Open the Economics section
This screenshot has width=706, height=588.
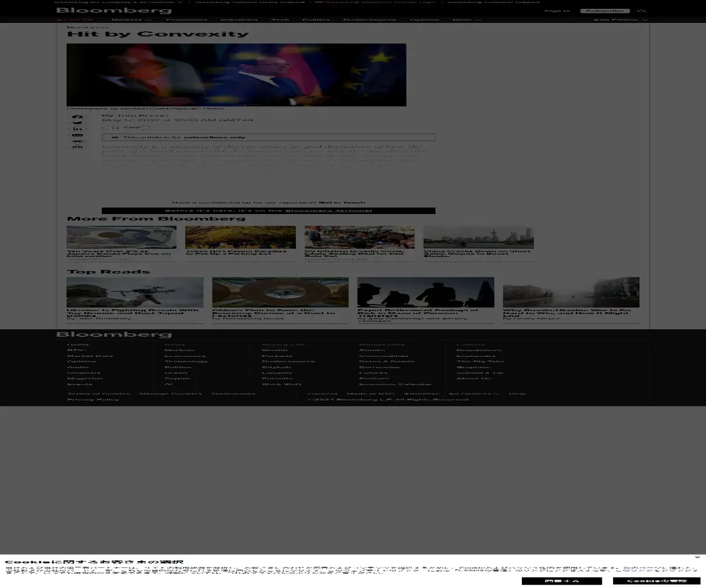click(186, 20)
